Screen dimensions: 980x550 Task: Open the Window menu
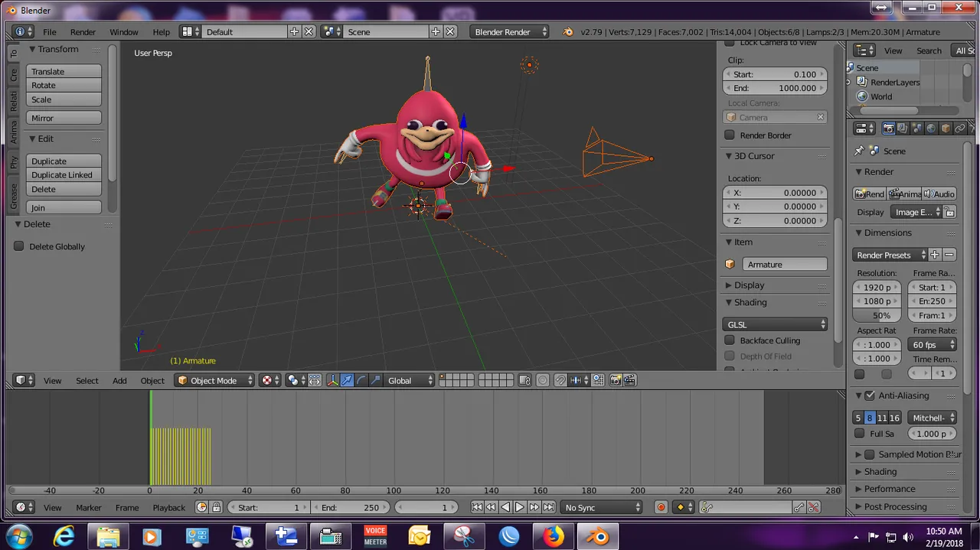pos(123,32)
